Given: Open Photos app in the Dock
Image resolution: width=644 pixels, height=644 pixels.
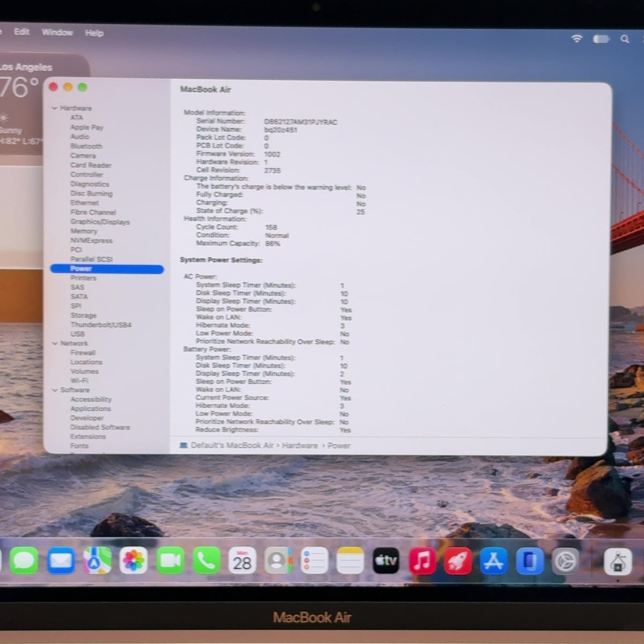Looking at the screenshot, I should (x=133, y=561).
